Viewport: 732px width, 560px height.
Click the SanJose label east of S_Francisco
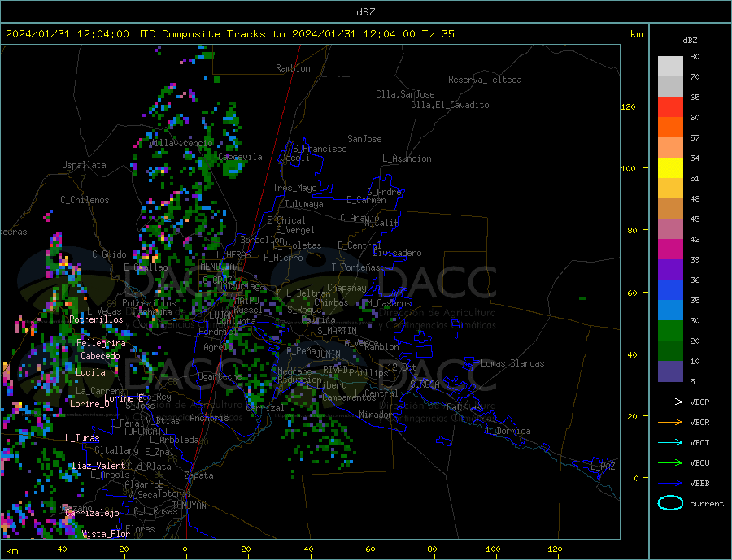364,139
